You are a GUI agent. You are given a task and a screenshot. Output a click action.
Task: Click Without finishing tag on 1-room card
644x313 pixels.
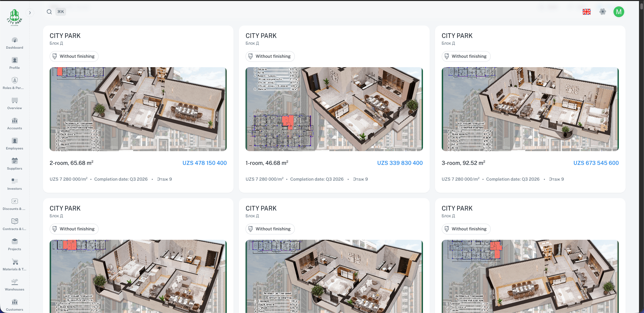270,56
